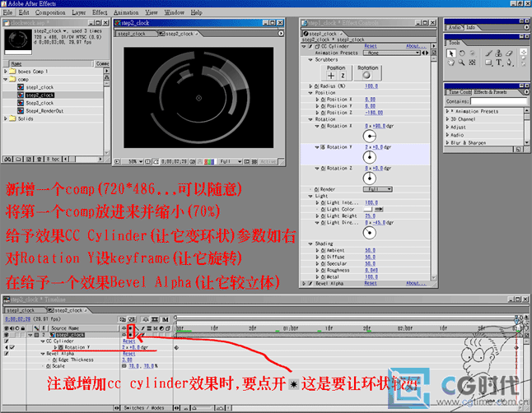Select the Type (T) tool
The width and height of the screenshot is (532, 413).
click(499, 63)
